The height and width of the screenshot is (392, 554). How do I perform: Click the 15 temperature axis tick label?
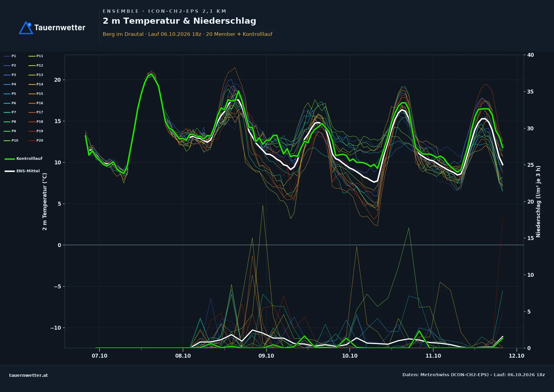coord(58,121)
